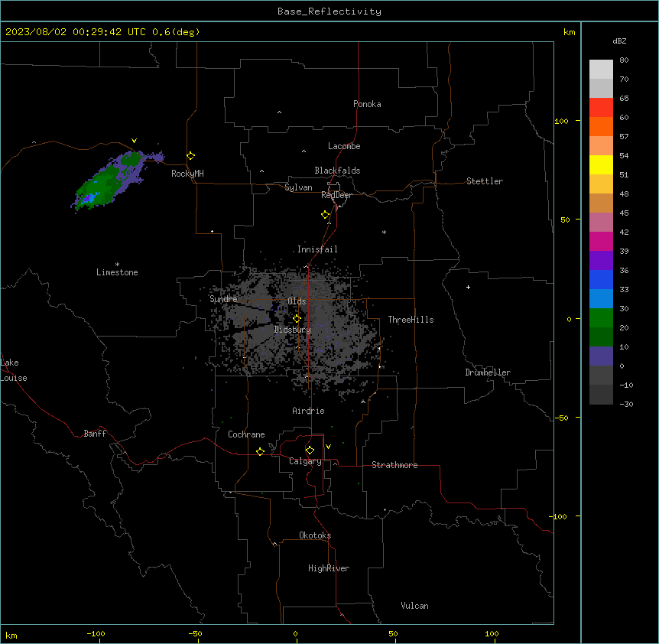The height and width of the screenshot is (644, 659).
Task: Click the red 65-60 dBZ legend swatch
Action: [x=601, y=108]
